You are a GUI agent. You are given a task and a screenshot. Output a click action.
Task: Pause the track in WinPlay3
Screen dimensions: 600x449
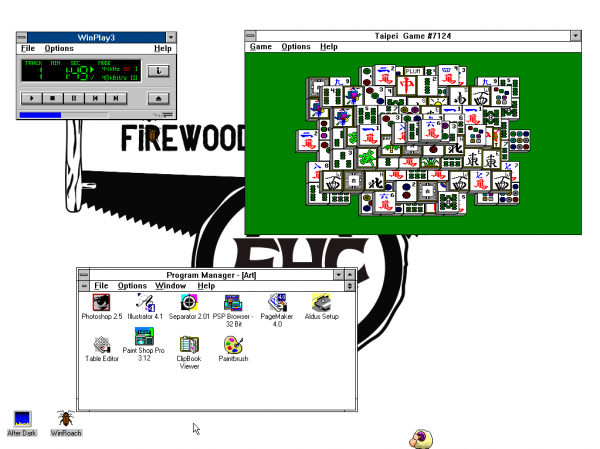pyautogui.click(x=73, y=98)
